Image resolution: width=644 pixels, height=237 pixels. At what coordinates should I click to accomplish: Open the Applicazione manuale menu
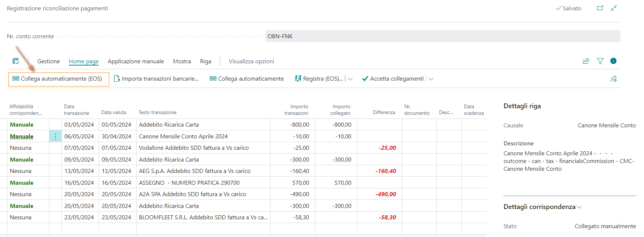click(136, 61)
